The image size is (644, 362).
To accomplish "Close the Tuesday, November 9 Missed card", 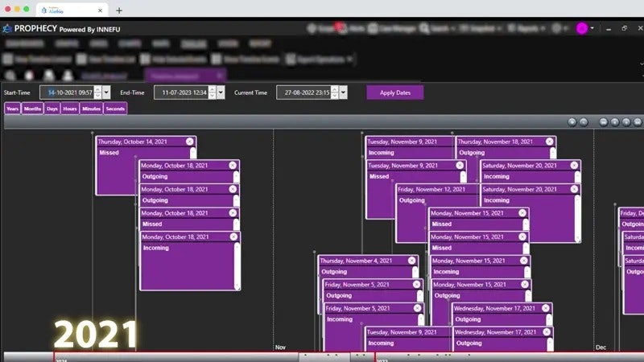I will (460, 166).
